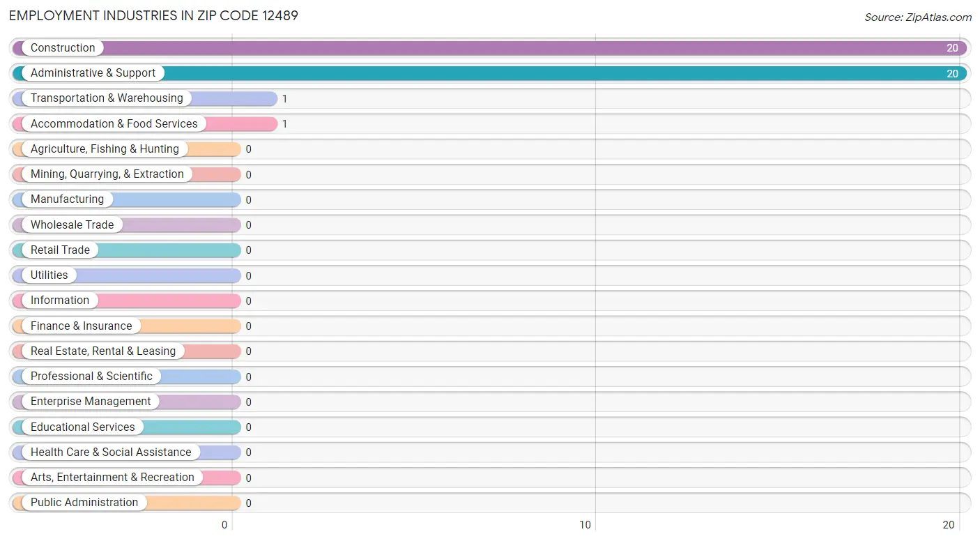The width and height of the screenshot is (980, 541).
Task: Select the Accommodation & Food Services label
Action: (x=114, y=124)
